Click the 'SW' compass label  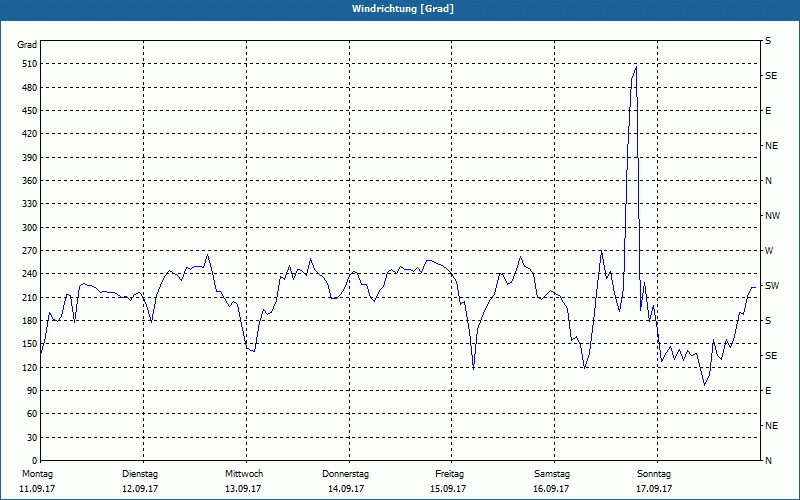[772, 286]
